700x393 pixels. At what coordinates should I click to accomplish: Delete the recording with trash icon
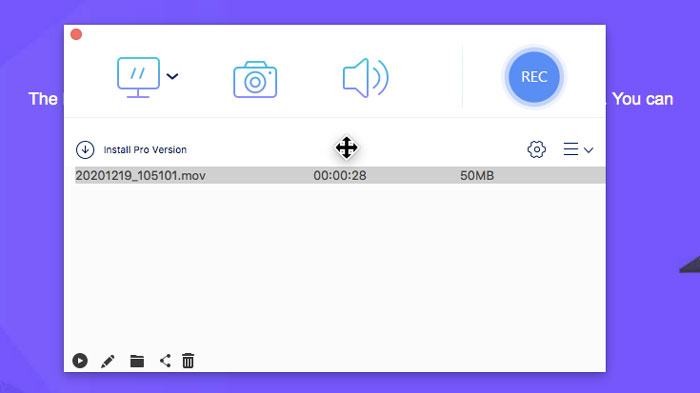tap(188, 360)
